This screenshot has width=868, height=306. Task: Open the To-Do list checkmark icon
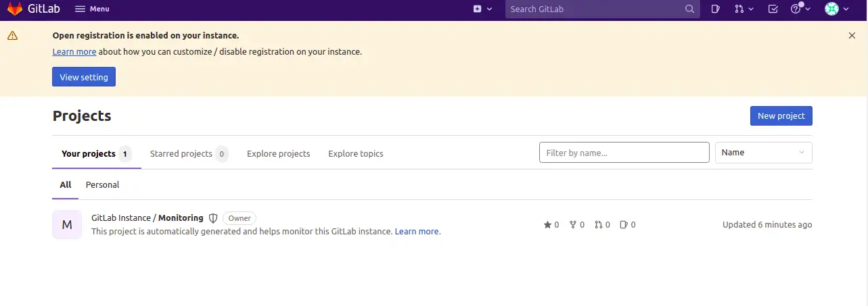pos(773,9)
